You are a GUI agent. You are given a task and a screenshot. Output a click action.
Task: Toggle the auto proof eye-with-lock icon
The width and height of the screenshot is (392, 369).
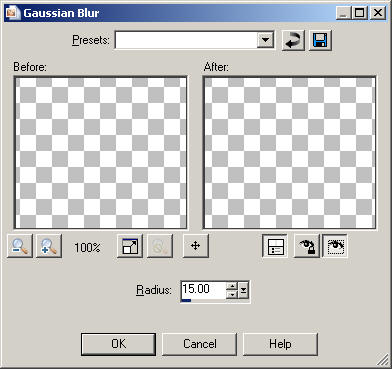tap(307, 246)
